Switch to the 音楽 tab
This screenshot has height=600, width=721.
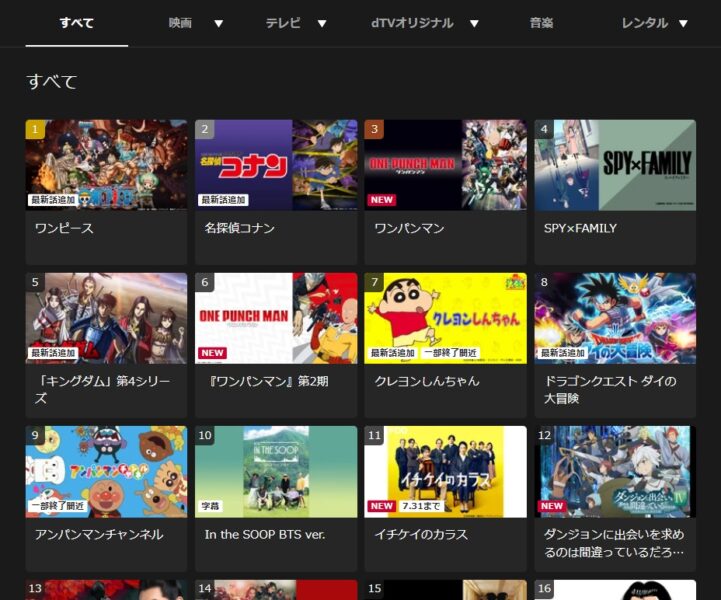point(541,23)
